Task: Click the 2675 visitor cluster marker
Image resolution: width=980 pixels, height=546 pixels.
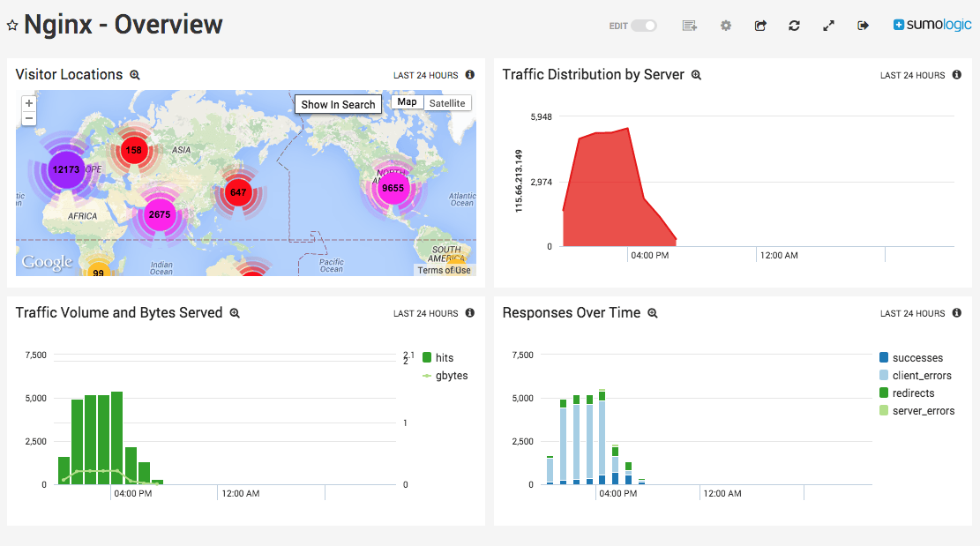Action: point(160,214)
